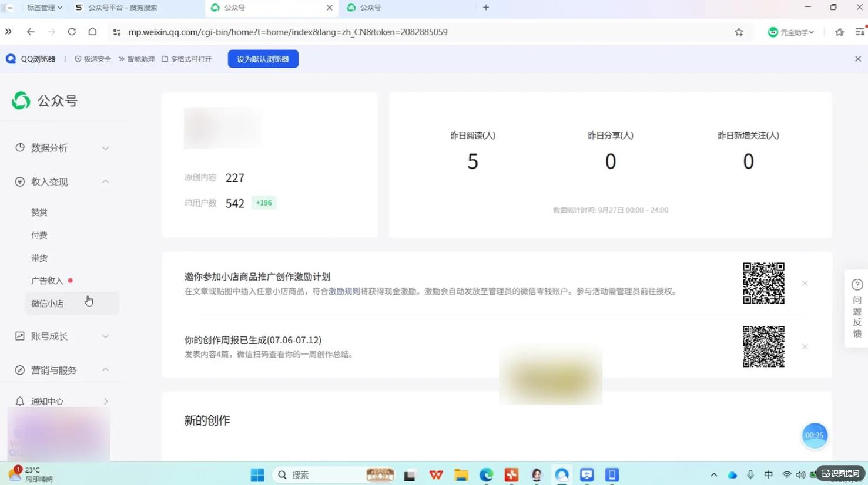Click the 00:35 timer bubble
Image resolution: width=868 pixels, height=485 pixels.
pyautogui.click(x=815, y=435)
